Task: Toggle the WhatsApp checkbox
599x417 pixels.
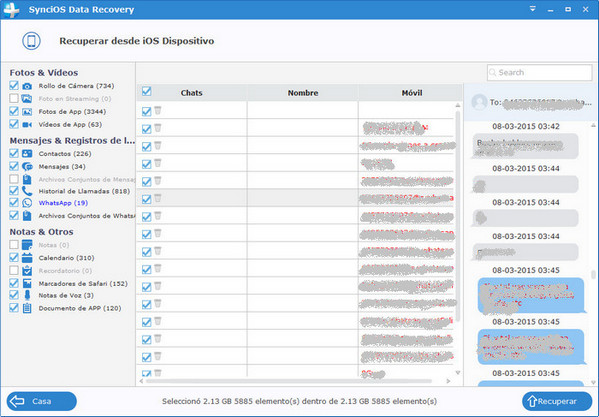Action: pos(14,202)
